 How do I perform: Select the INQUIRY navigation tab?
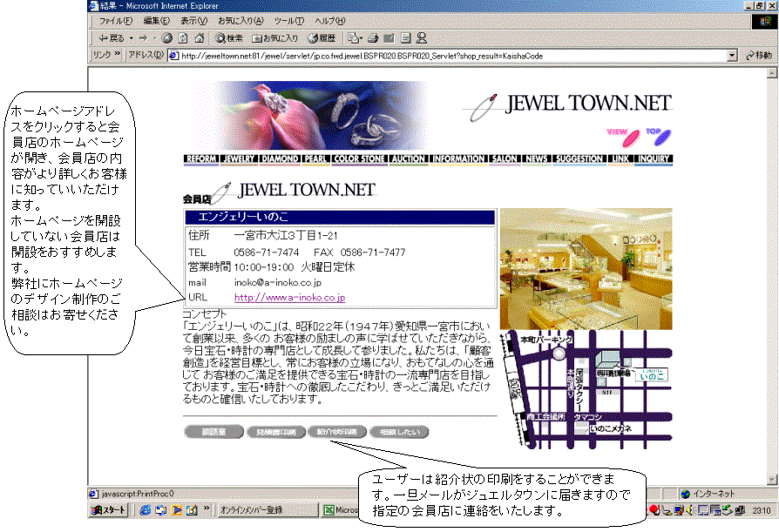tap(654, 158)
